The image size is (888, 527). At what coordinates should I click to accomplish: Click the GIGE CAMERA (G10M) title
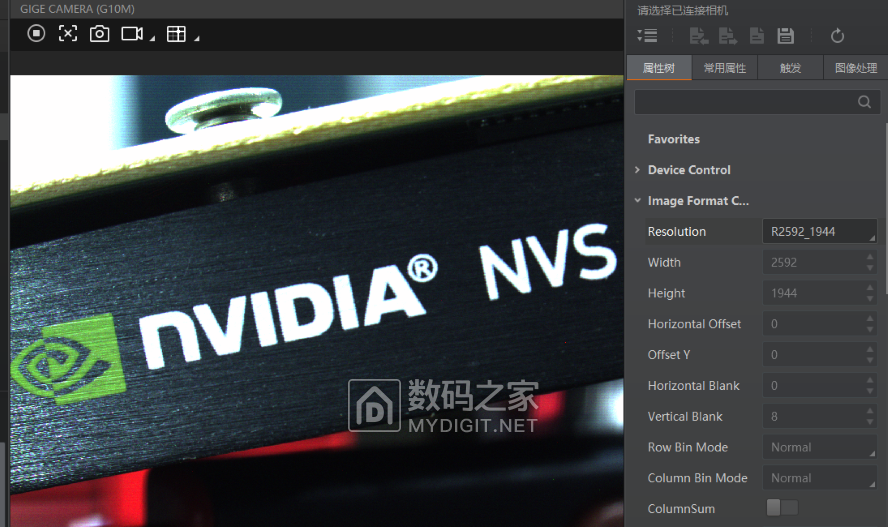[77, 9]
